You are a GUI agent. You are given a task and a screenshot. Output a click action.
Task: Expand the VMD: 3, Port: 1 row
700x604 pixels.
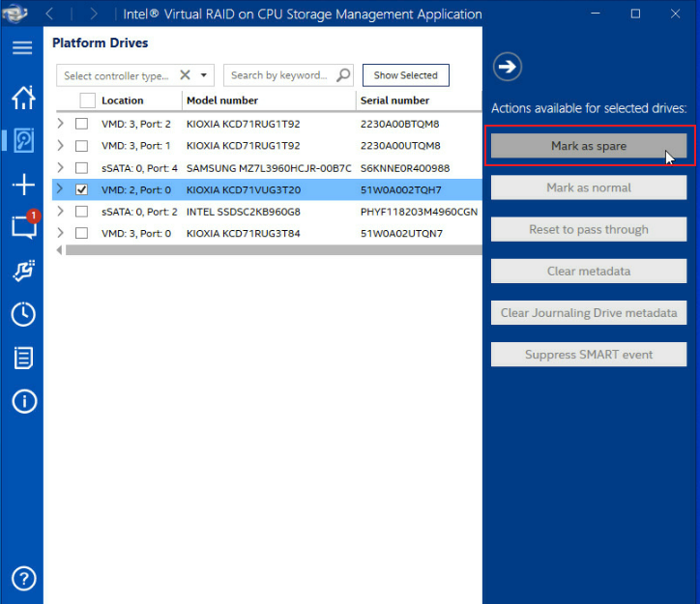pos(61,145)
